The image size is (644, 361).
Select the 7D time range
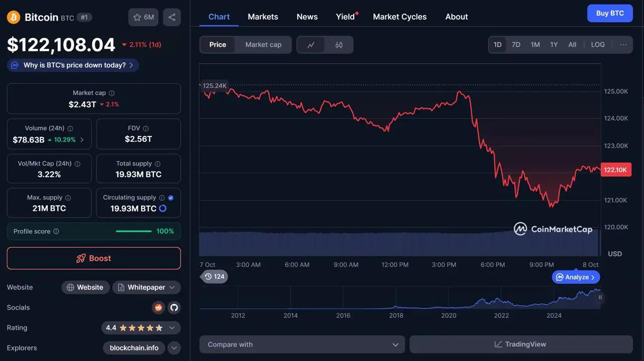[516, 45]
